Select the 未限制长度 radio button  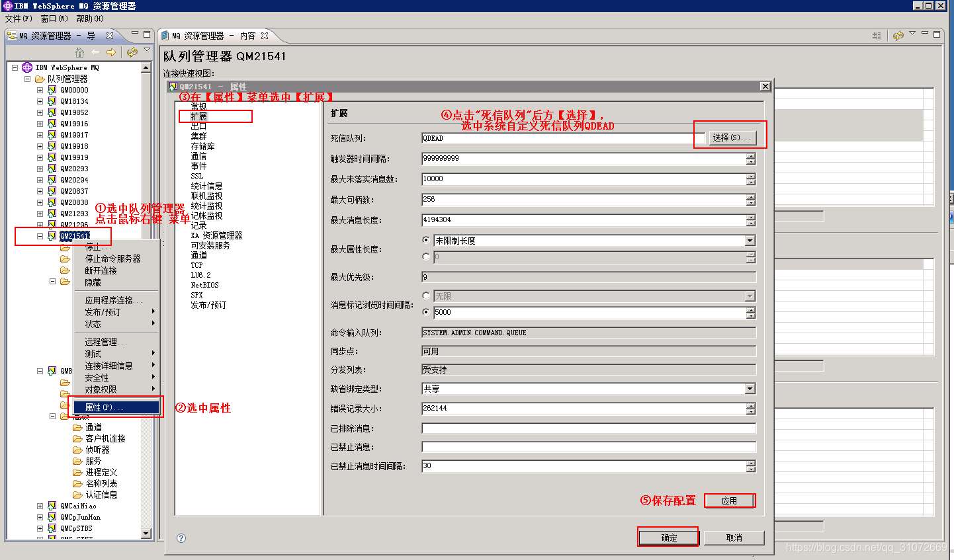coord(426,240)
